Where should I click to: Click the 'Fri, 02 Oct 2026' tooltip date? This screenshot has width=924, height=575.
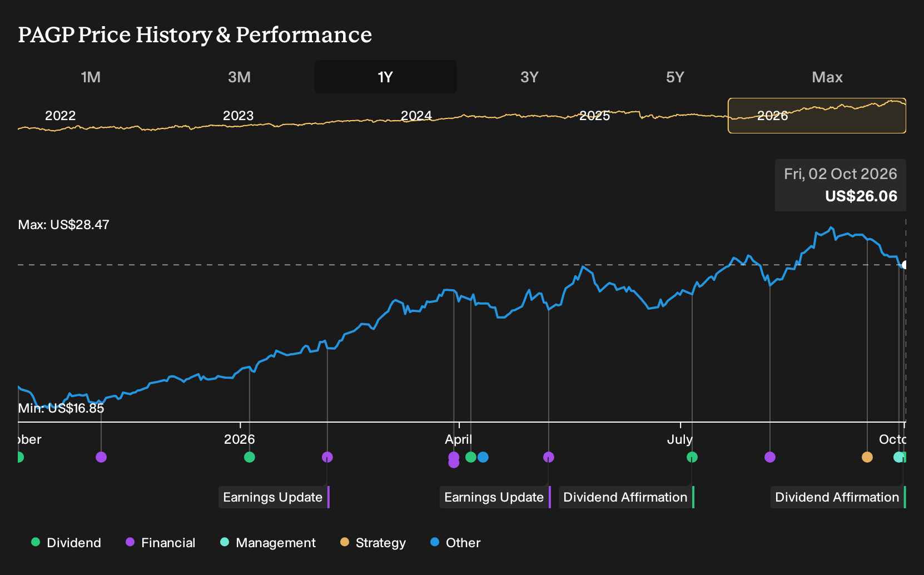tap(841, 174)
